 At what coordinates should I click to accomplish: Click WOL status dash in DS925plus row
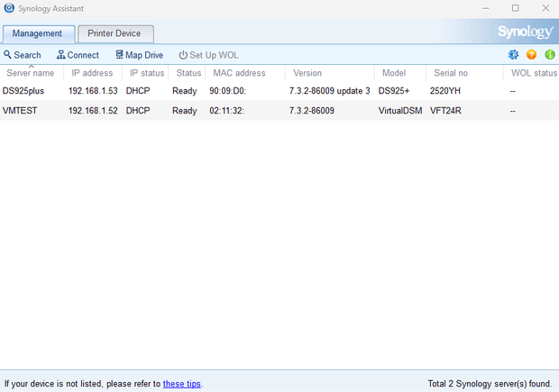(x=513, y=91)
